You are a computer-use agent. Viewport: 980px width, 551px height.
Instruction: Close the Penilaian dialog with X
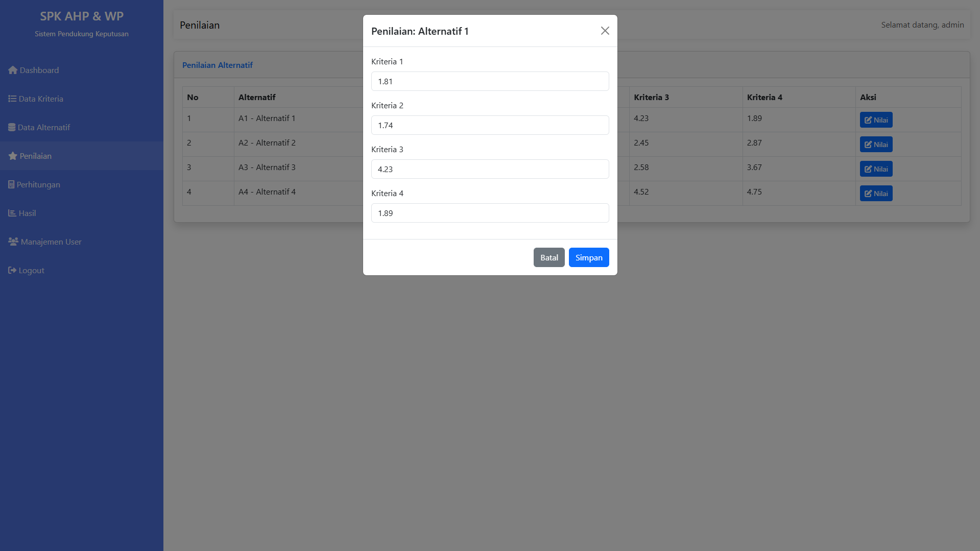point(605,31)
